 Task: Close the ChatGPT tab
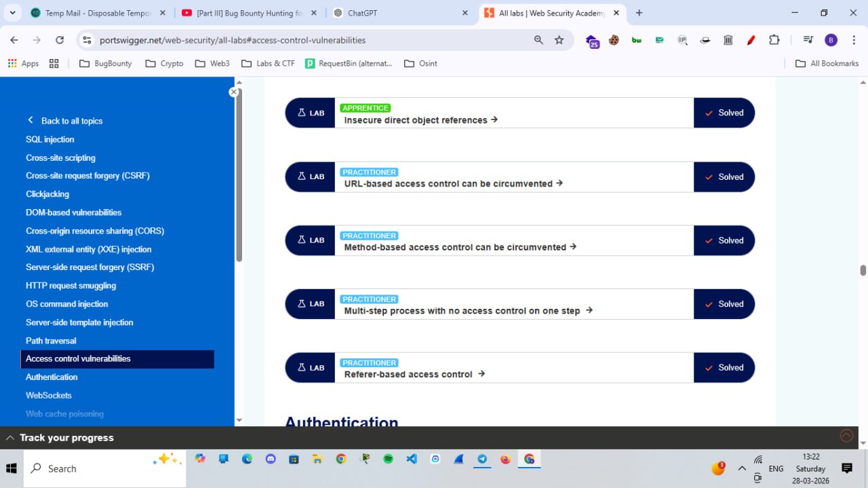pos(465,13)
